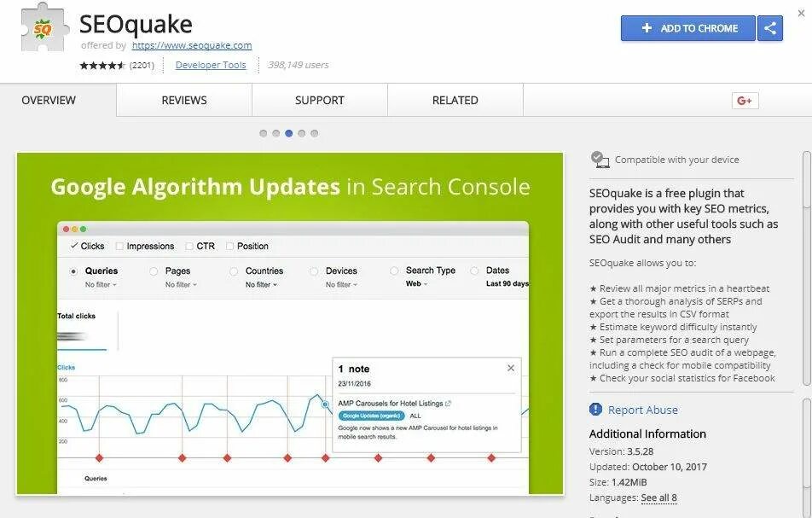Click the star rating icons
Screen dimensions: 812x518
pos(102,65)
